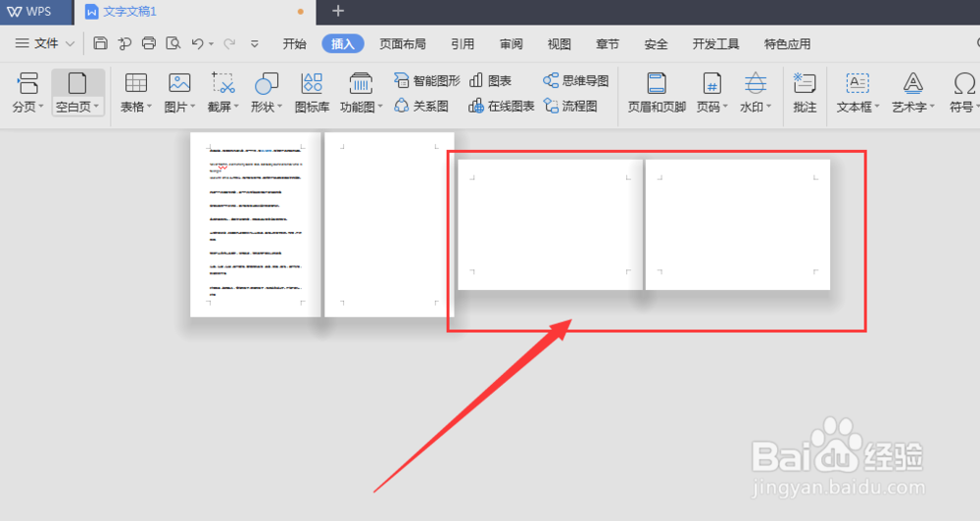Switch to the 开发工具 Developer Tools tab
This screenshot has height=521, width=980.
tap(715, 44)
